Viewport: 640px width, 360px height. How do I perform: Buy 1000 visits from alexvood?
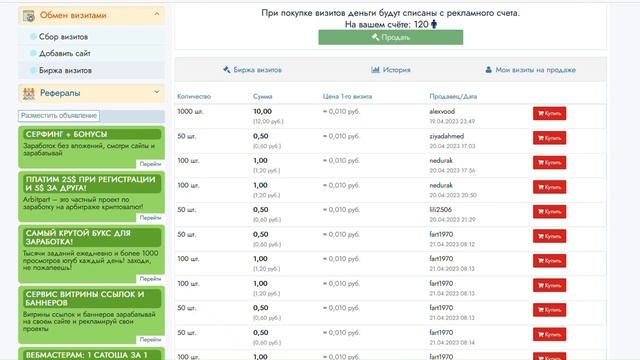(549, 113)
